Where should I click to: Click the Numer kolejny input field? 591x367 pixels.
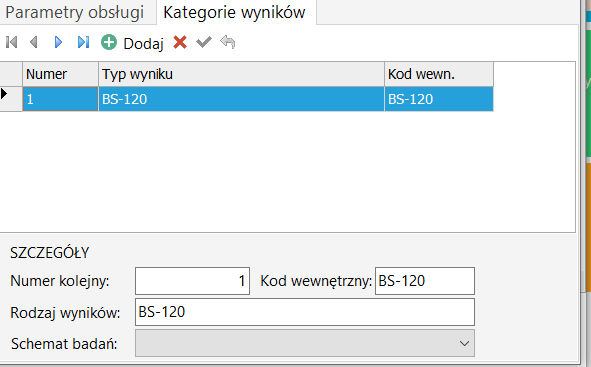point(192,281)
